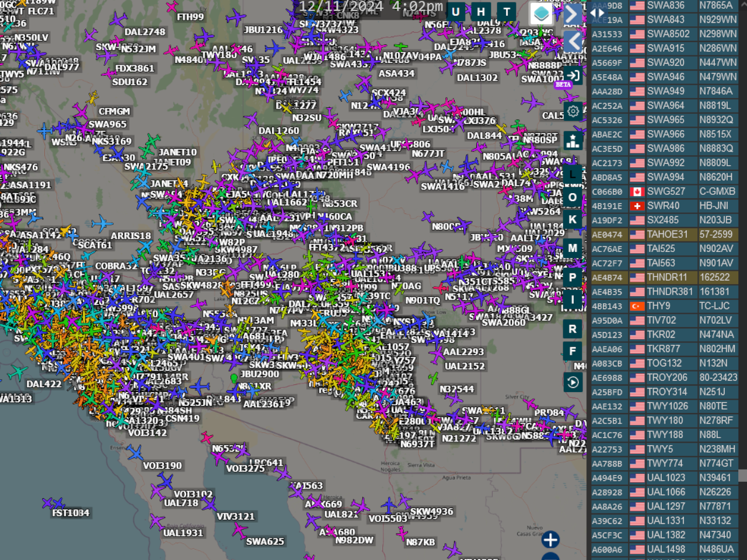Click registration N7846A in the table
Screen dimensions: 747x560
[716, 91]
